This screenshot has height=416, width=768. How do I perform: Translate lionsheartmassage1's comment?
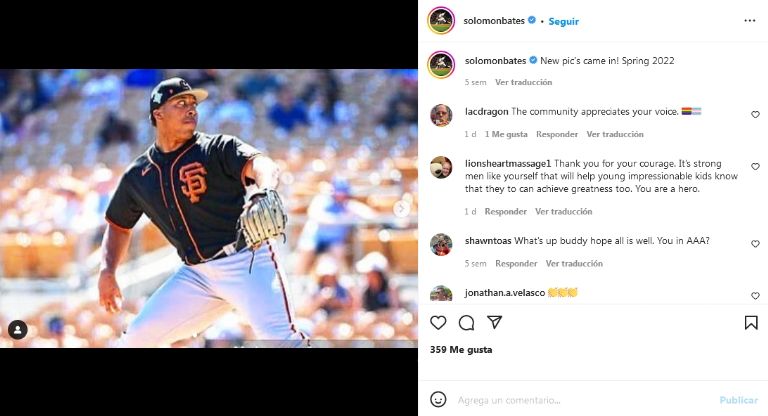coord(564,212)
